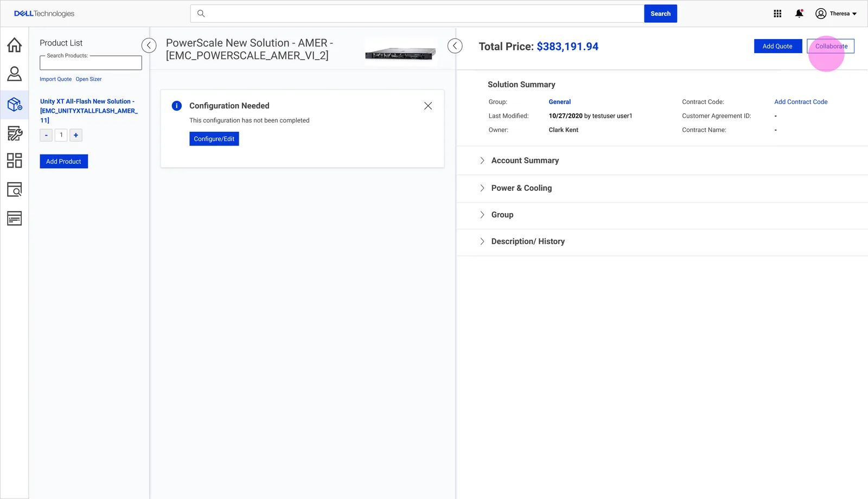Collapse the PowerScale configuration panel
Viewport: 868px width, 499px height.
455,46
